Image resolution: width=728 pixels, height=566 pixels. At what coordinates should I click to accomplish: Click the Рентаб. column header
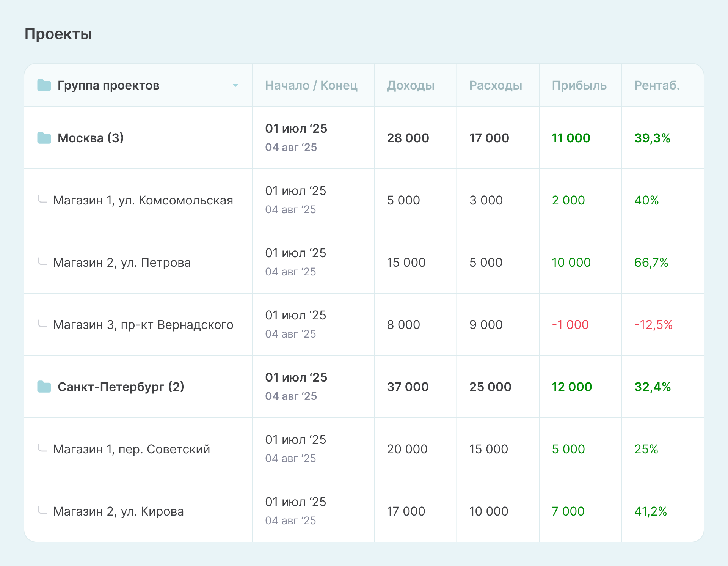(657, 85)
